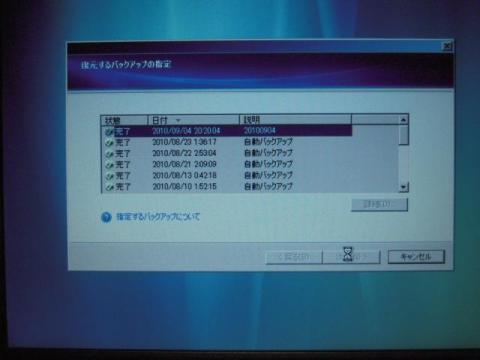Click 完了 status text in the 2010/08/21 row
480x360 pixels.
coord(123,165)
